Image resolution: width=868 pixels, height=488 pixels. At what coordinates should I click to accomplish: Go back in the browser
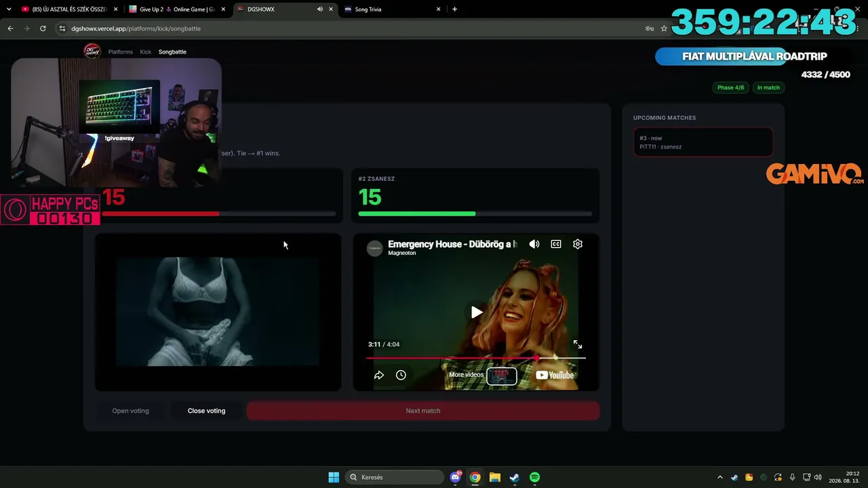[x=10, y=28]
